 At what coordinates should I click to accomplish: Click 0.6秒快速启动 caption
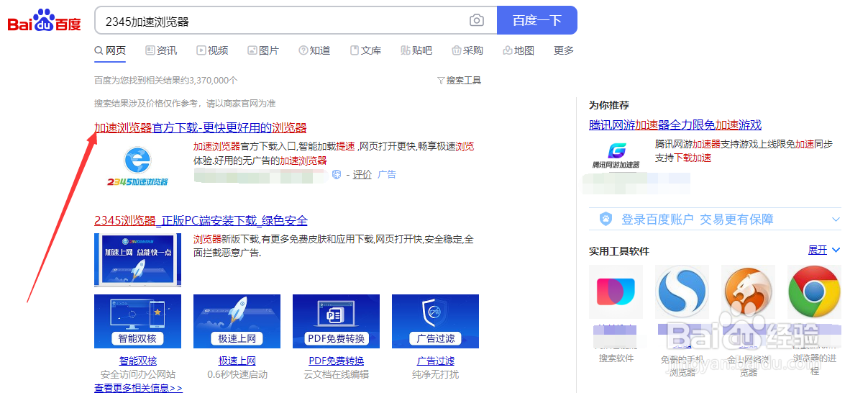[237, 374]
